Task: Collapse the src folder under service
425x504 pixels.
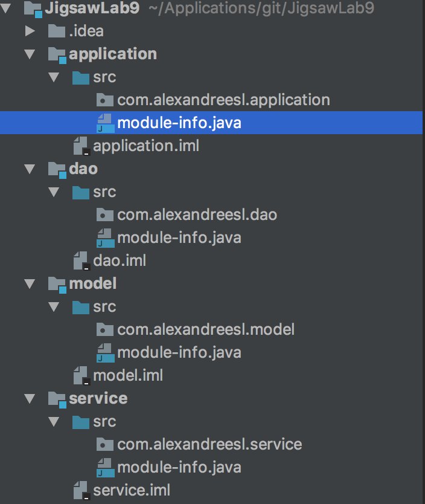Action: coord(53,422)
